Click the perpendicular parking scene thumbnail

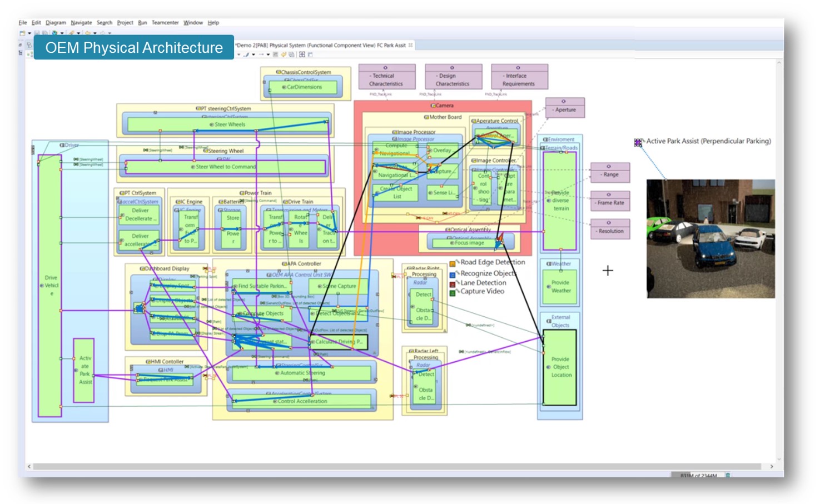[710, 239]
